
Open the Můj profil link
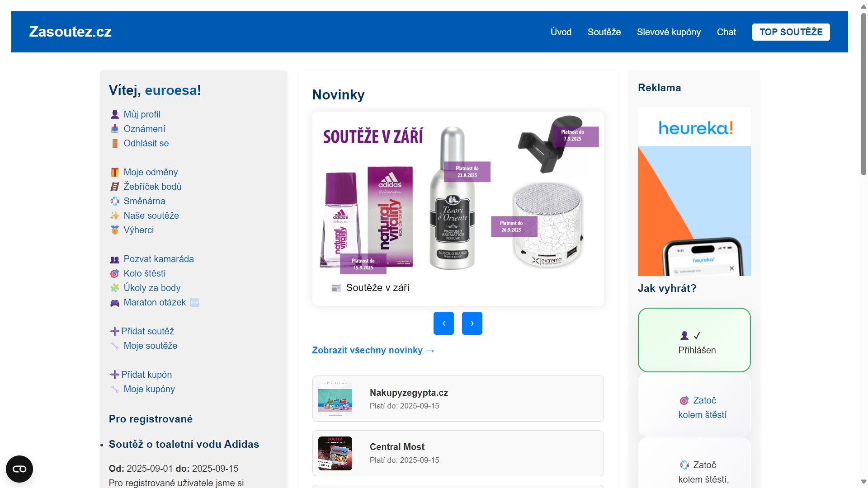coord(142,114)
